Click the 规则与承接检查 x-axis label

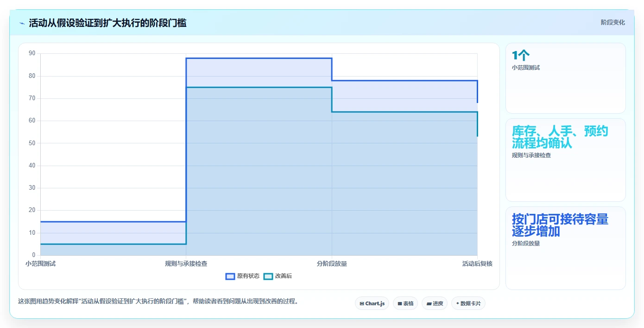click(186, 264)
